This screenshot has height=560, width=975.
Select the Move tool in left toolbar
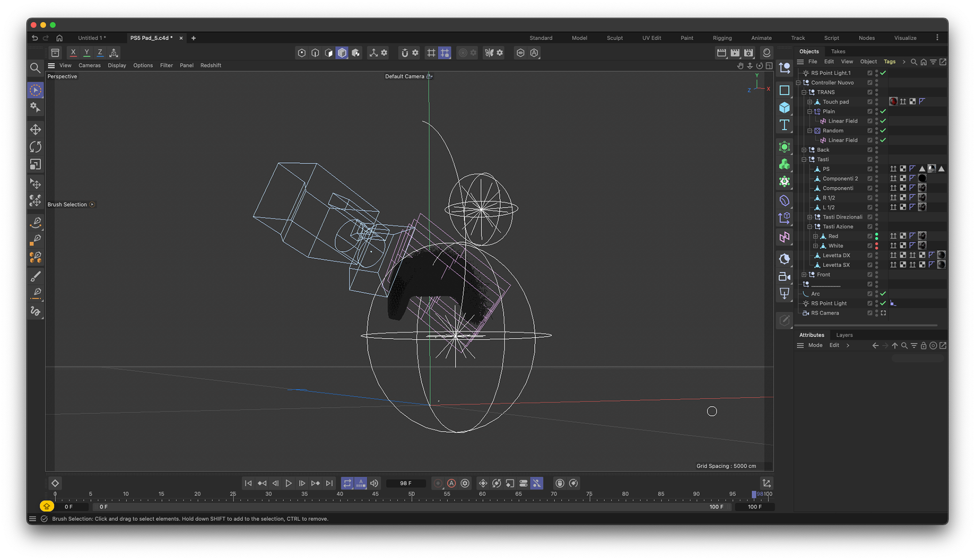pyautogui.click(x=36, y=129)
